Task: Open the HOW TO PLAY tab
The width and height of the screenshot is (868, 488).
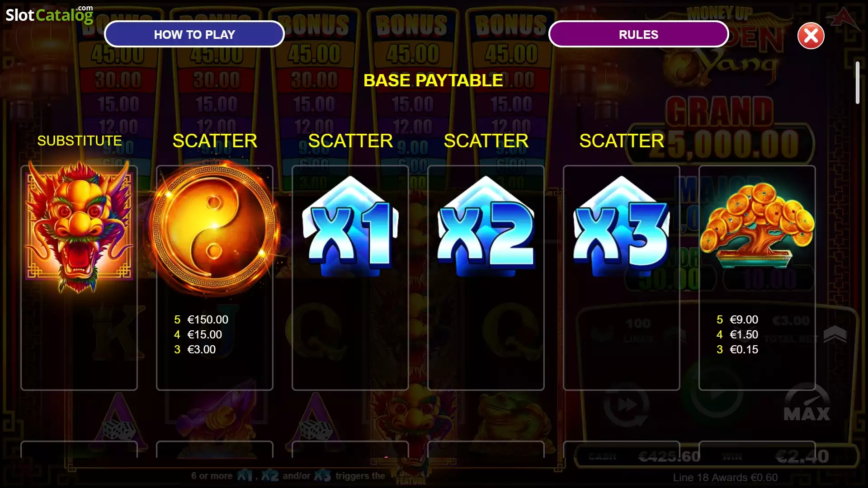Action: tap(194, 34)
